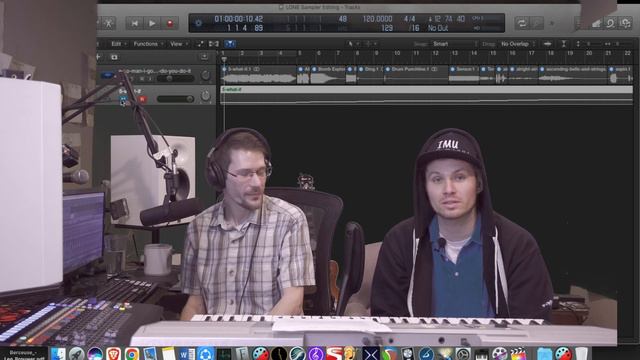640x360 pixels.
Task: Adjust first track's volume slider
Action: tap(176, 78)
